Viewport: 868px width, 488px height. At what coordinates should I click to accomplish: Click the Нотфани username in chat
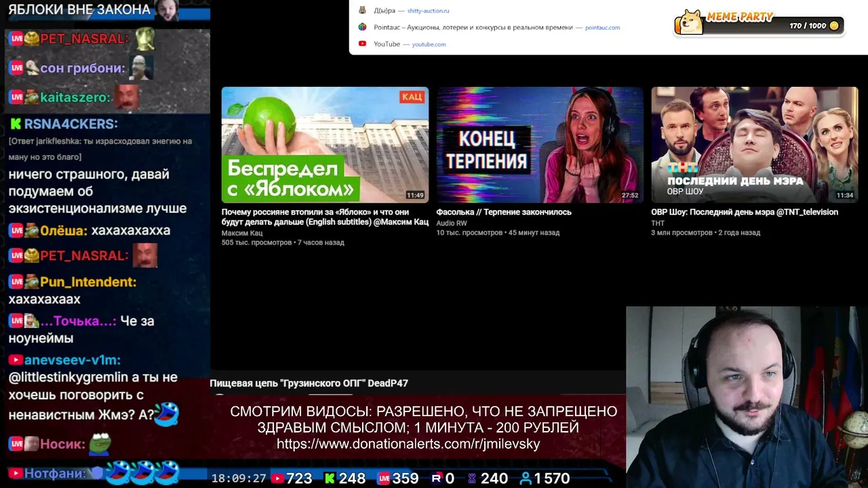tap(56, 473)
